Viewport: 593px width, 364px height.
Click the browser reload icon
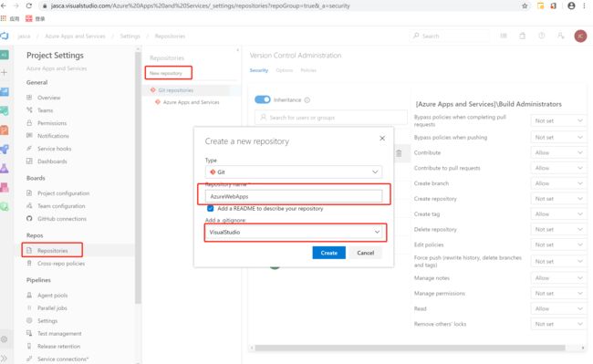[29, 5]
